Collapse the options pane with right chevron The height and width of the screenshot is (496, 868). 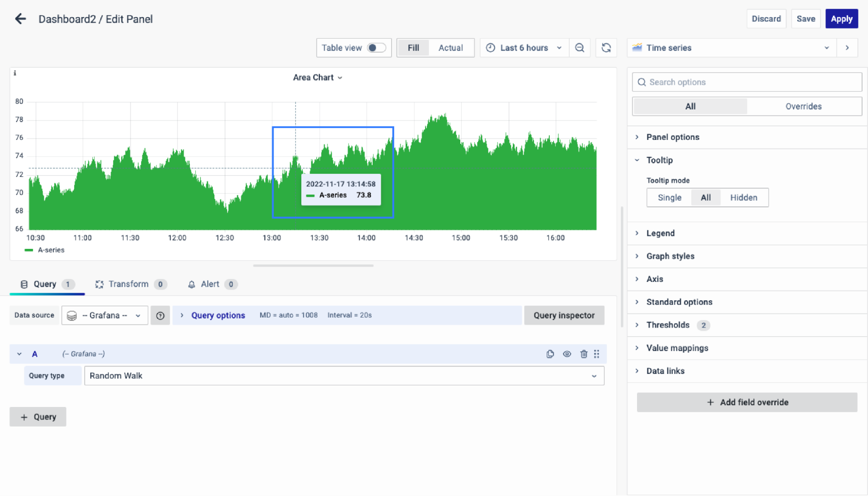pyautogui.click(x=847, y=48)
